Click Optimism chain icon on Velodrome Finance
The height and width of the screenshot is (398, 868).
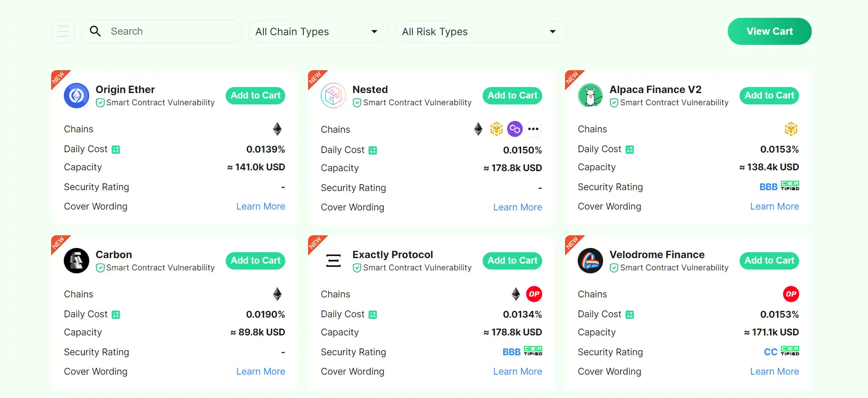[x=791, y=294]
